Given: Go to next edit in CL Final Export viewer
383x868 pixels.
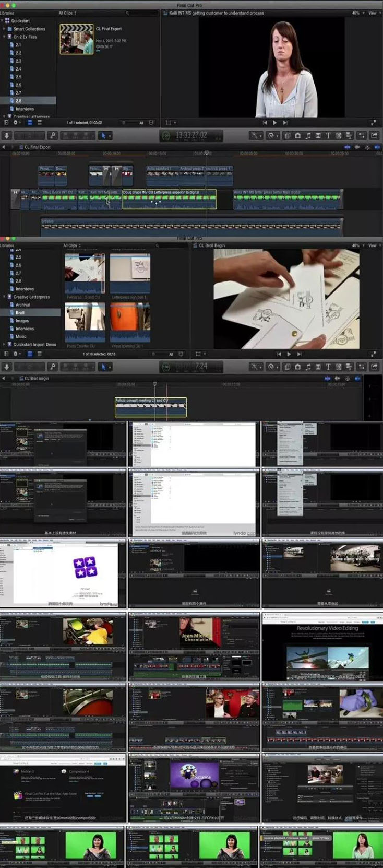Looking at the screenshot, I should (x=285, y=123).
